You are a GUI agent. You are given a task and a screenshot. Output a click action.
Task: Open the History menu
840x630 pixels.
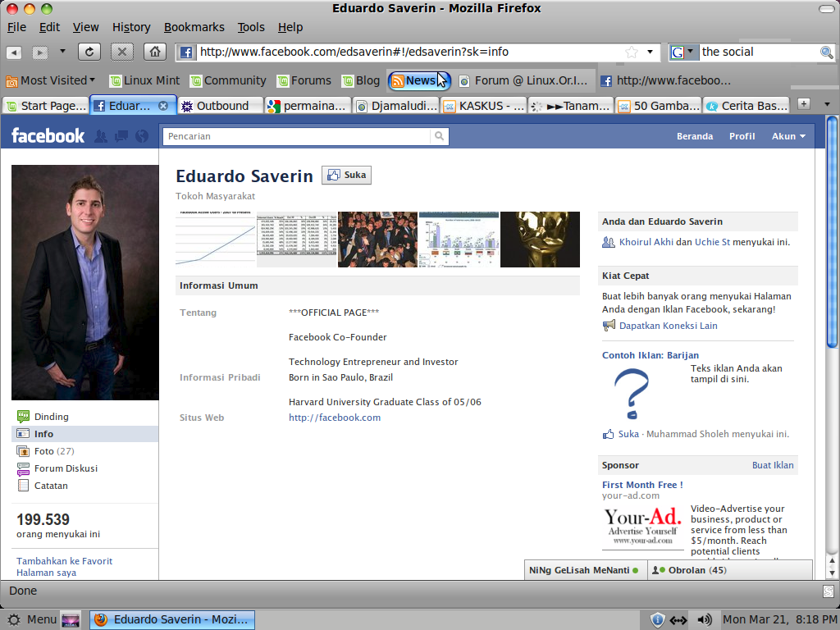pyautogui.click(x=131, y=27)
